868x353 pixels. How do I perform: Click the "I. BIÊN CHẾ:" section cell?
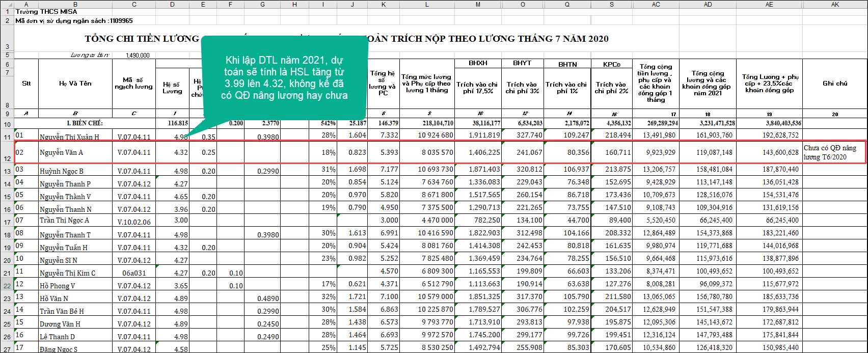pyautogui.click(x=85, y=124)
